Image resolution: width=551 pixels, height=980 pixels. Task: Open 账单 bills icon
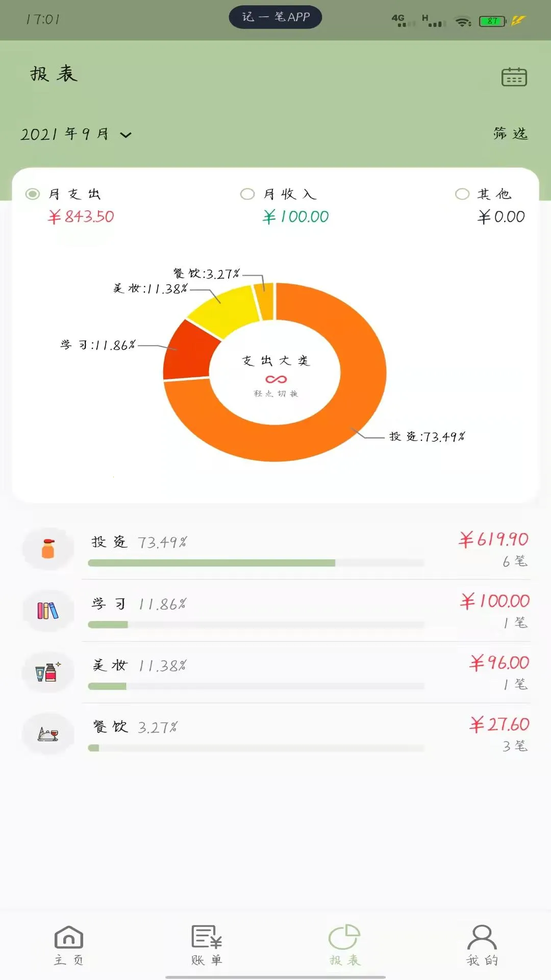pyautogui.click(x=206, y=938)
